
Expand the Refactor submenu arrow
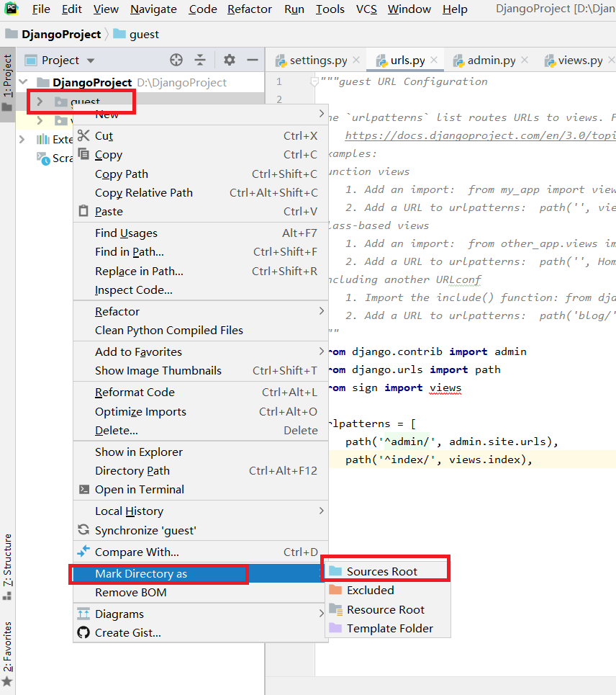click(322, 311)
